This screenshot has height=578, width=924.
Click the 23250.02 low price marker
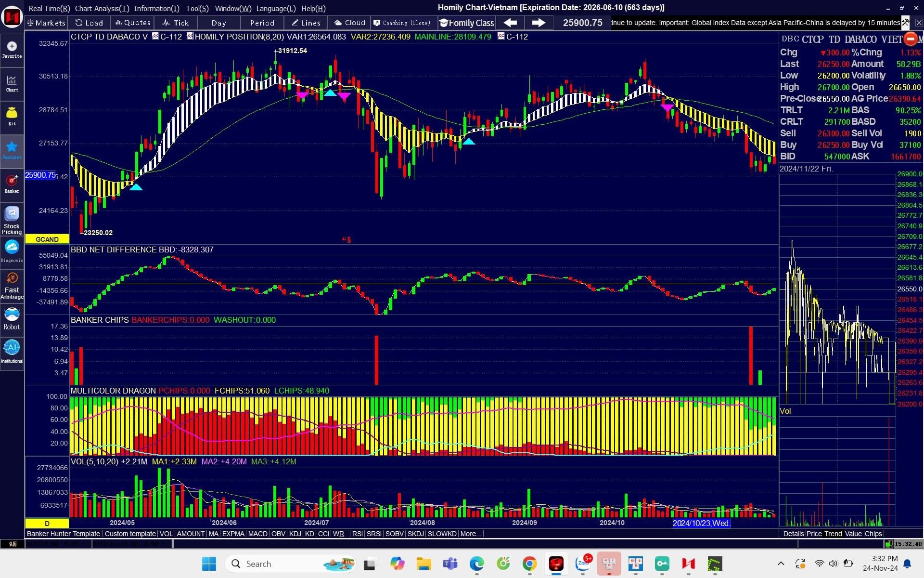point(98,233)
